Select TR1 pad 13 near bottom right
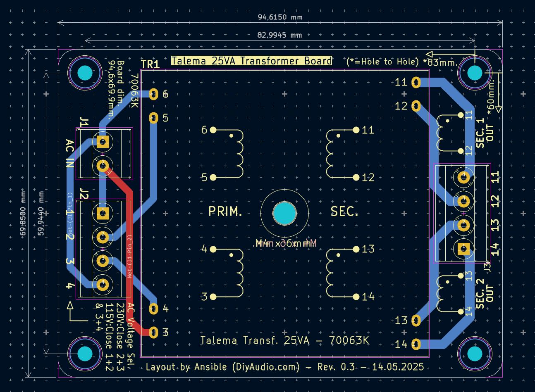Image resolution: width=535 pixels, height=392 pixels. (416, 320)
